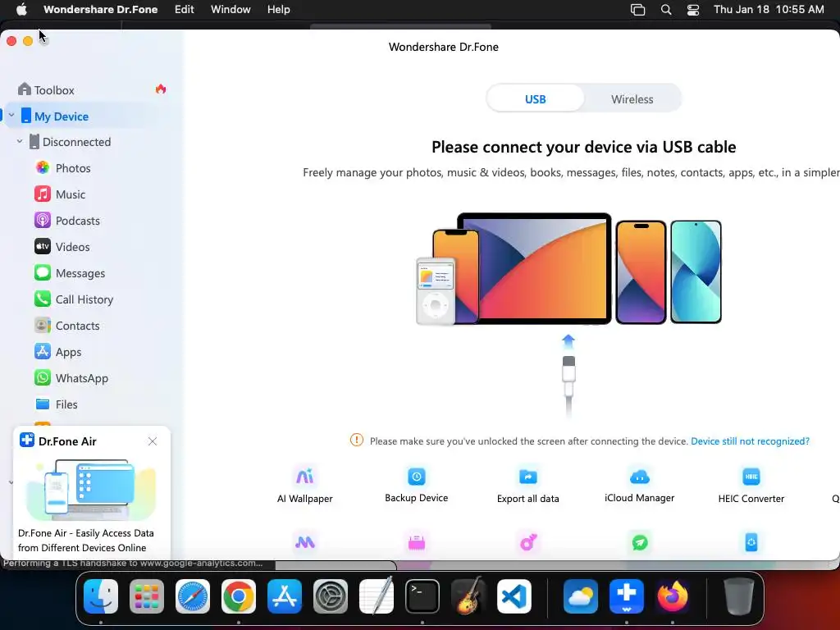Launch the AI Wallpaper tool
840x630 pixels.
point(305,484)
